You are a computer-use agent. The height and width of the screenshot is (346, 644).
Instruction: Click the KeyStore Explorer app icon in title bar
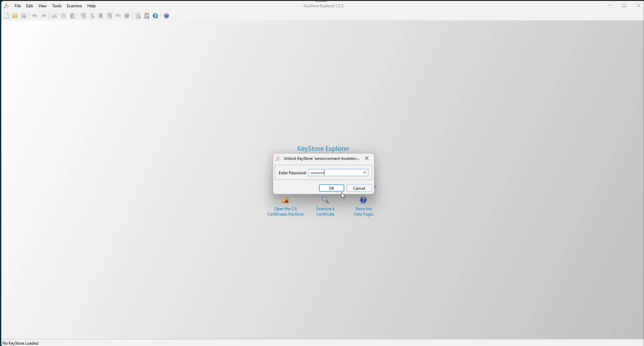pos(6,6)
